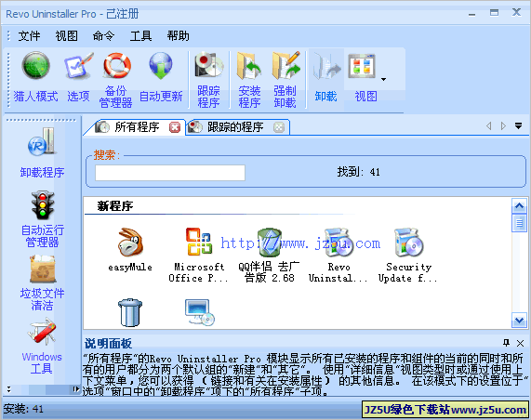531x420 pixels.
Task: Open the 命令 (Commands) menu
Action: point(103,36)
